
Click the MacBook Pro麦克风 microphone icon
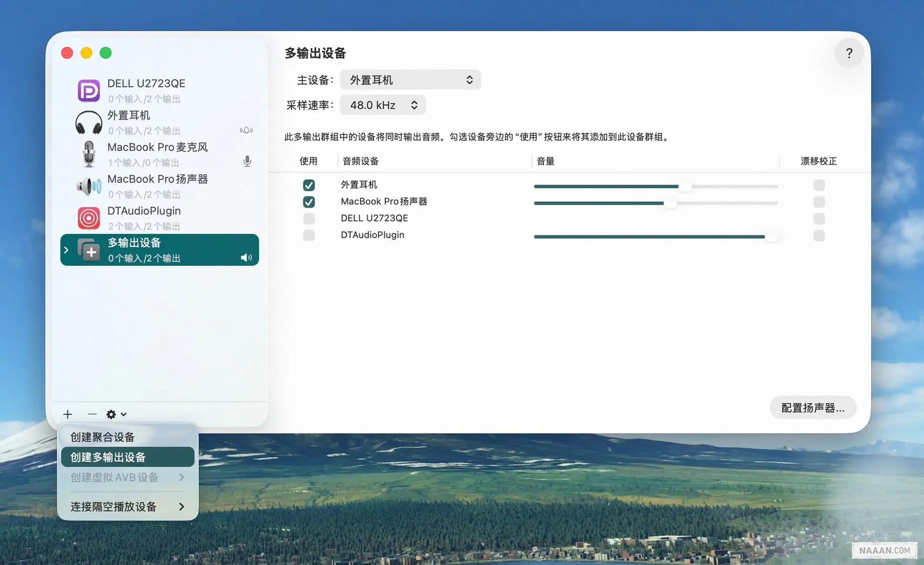pos(88,154)
